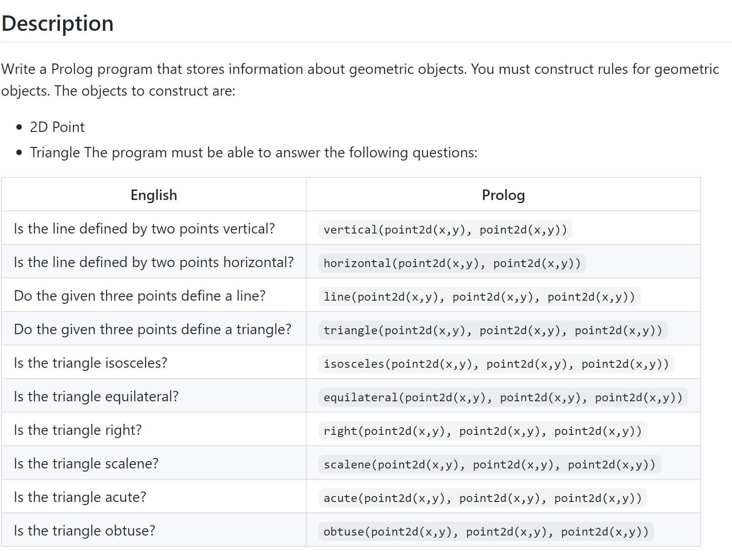Click "Is the line defined by two points vertical?"
This screenshot has height=560, width=732.
coord(144,229)
